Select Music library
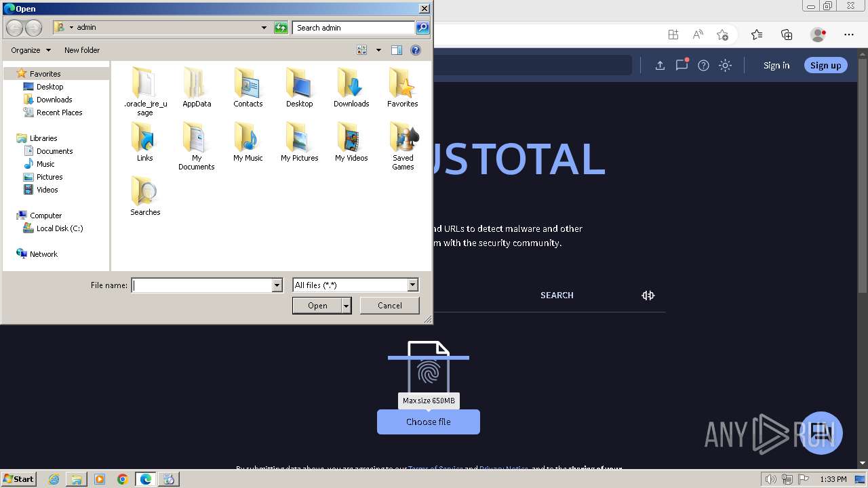The image size is (868, 488). [45, 164]
